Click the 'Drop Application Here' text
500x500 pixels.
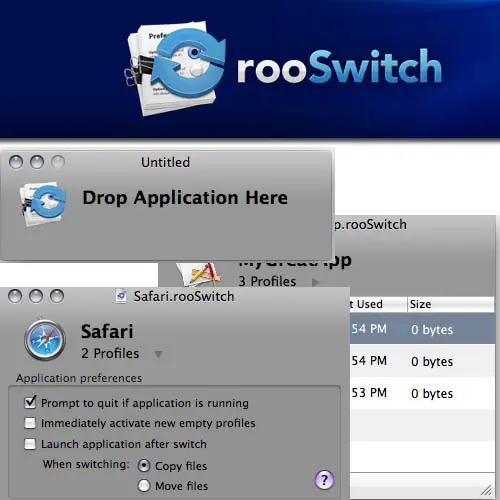point(185,198)
